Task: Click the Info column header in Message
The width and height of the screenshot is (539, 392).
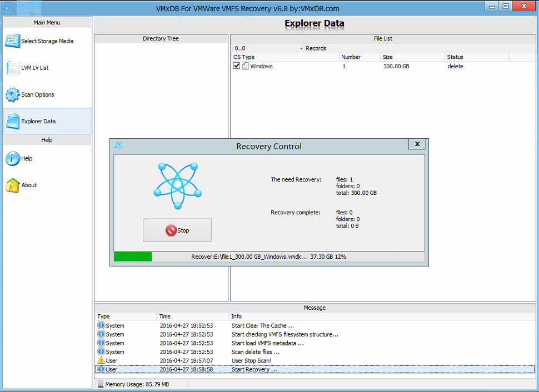Action: pos(382,316)
